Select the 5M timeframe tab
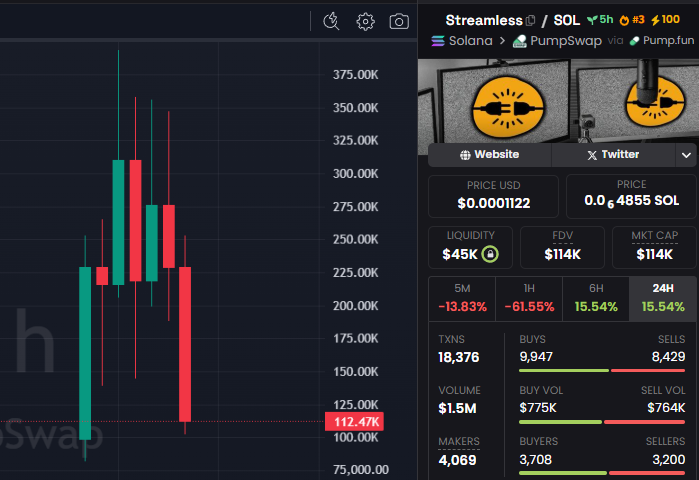699x480 pixels. pyautogui.click(x=462, y=298)
